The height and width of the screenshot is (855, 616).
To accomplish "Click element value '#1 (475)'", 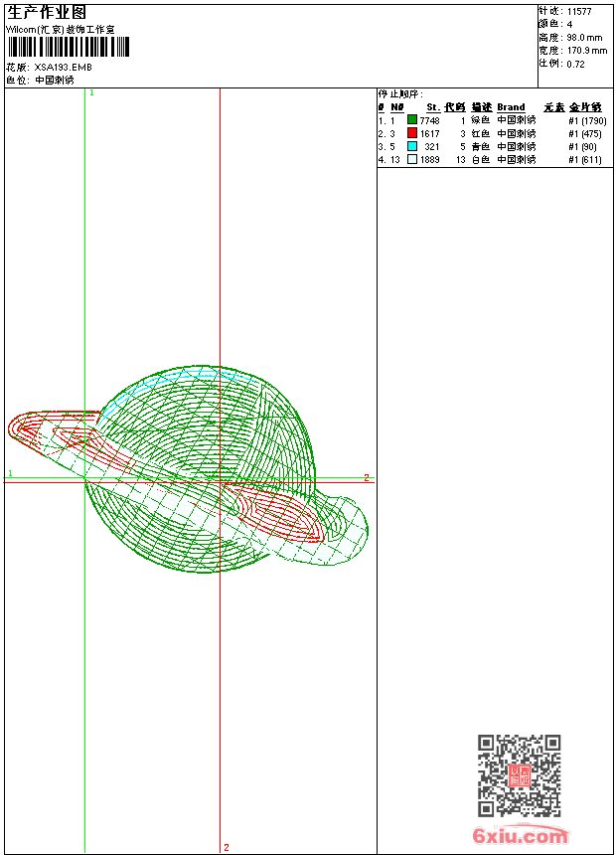I will pyautogui.click(x=585, y=133).
